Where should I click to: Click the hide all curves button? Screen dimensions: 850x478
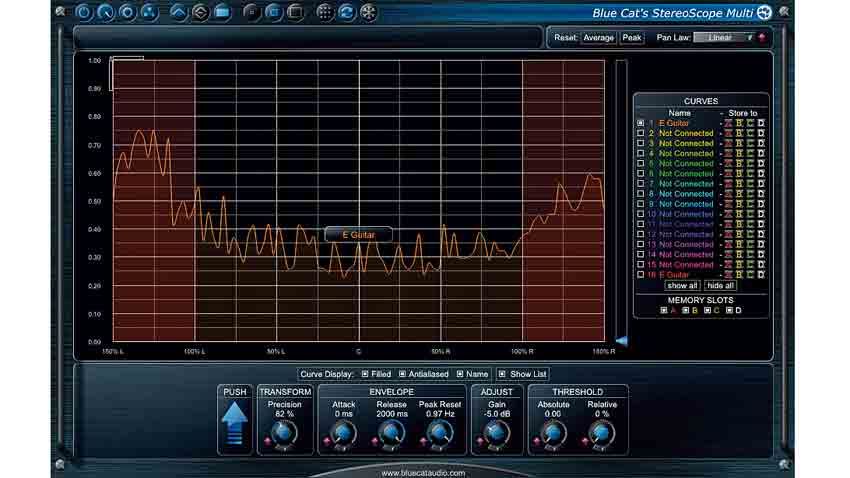coord(720,286)
